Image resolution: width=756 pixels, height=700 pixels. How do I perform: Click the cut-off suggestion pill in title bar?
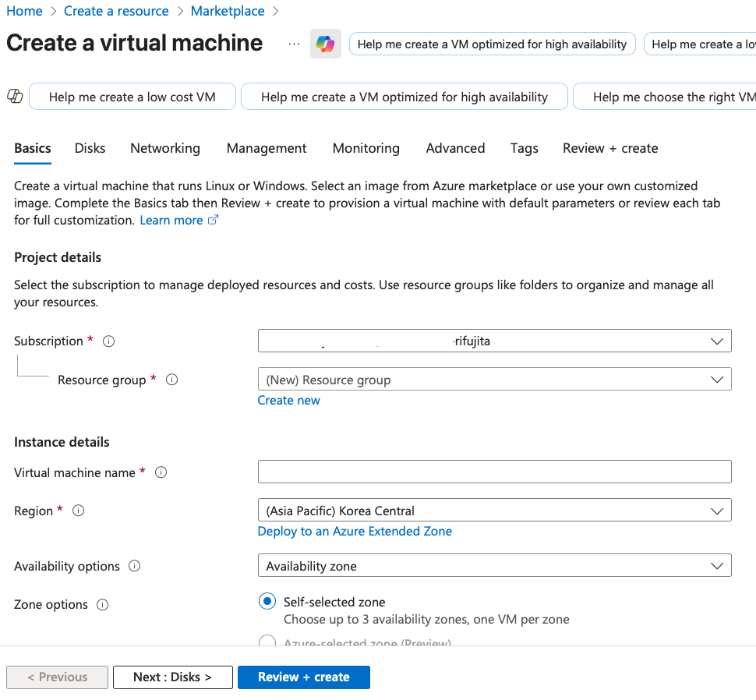pos(700,44)
